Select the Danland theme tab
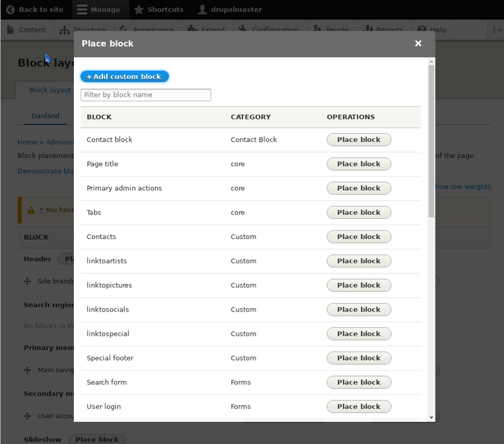Image resolution: width=504 pixels, height=444 pixels. pos(45,116)
